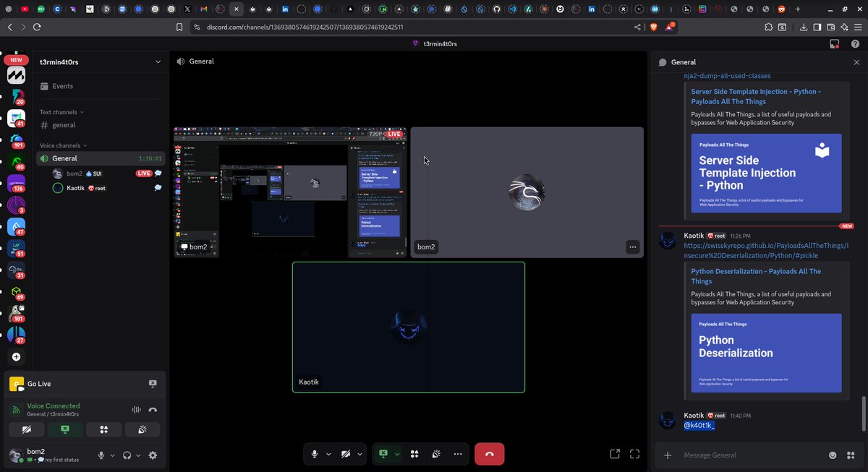This screenshot has width=868, height=472.
Task: Focus the Message General input field
Action: pyautogui.click(x=752, y=455)
